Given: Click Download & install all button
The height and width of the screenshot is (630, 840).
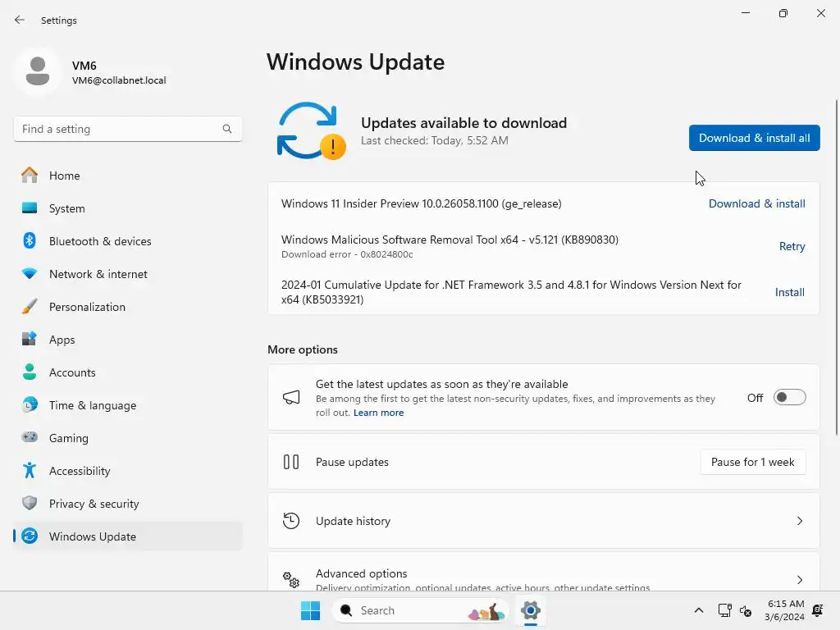Looking at the screenshot, I should 755,138.
